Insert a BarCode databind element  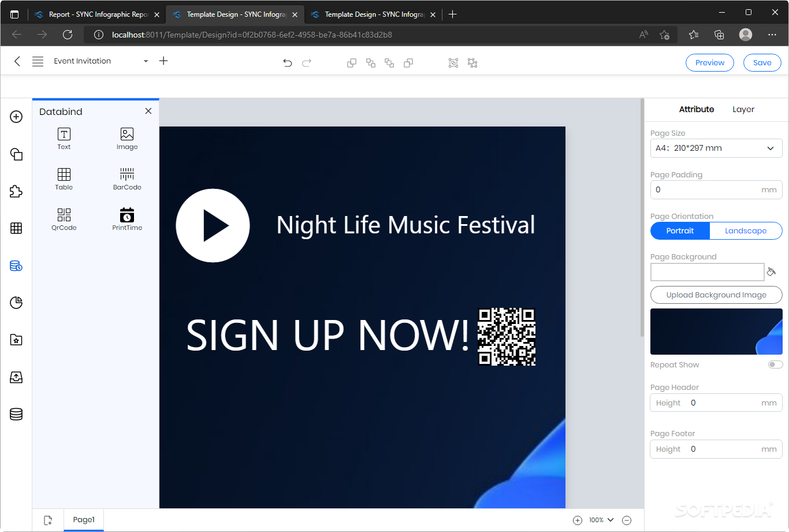[127, 179]
